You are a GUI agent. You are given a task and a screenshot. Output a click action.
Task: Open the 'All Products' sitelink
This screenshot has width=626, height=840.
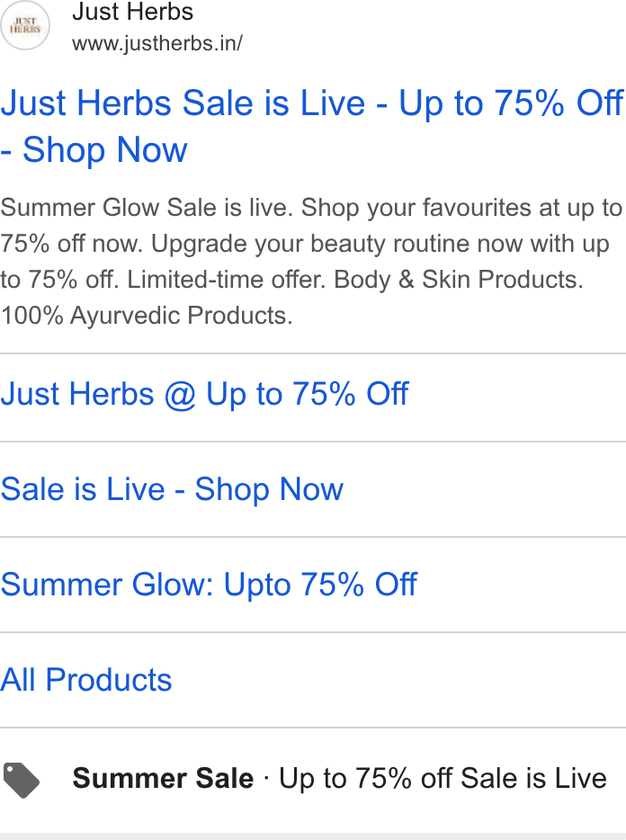(x=85, y=679)
